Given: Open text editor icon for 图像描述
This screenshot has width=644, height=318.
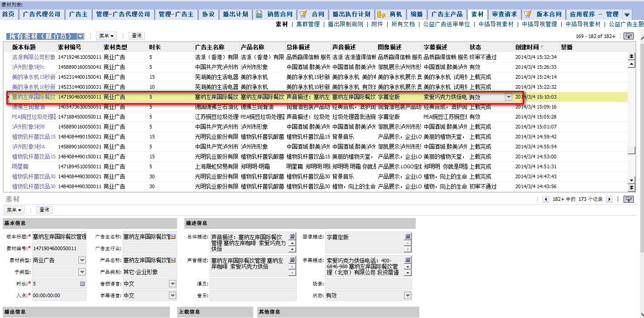Looking at the screenshot, I should [408, 236].
